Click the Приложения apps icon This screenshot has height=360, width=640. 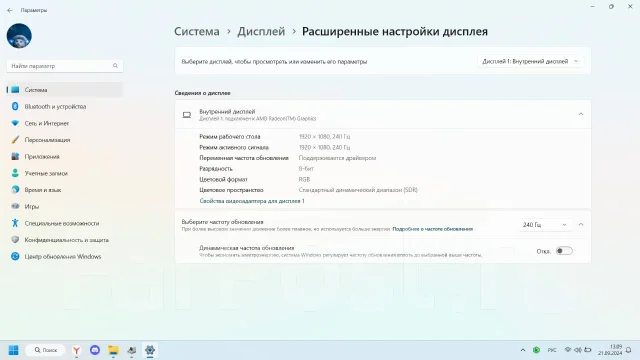[16, 157]
